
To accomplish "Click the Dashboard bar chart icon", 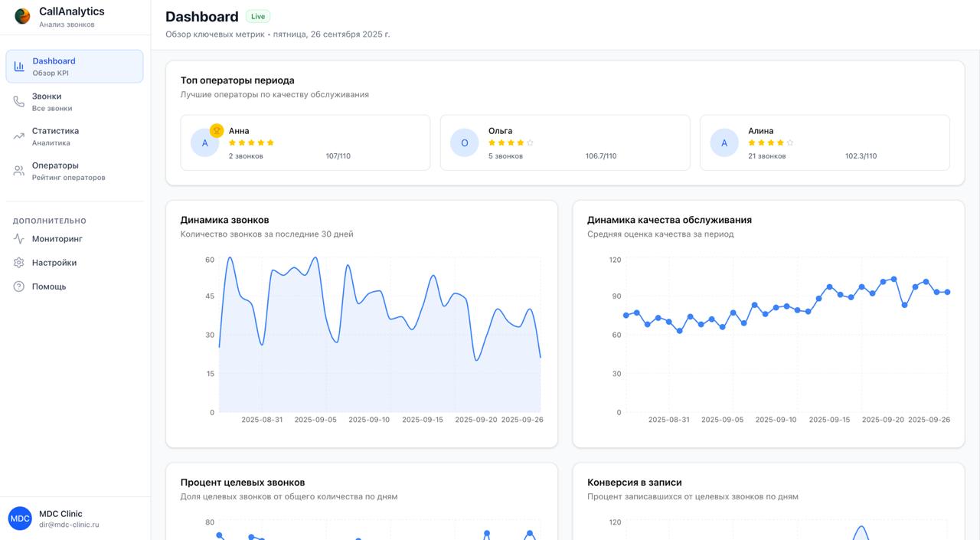I will 19,67.
